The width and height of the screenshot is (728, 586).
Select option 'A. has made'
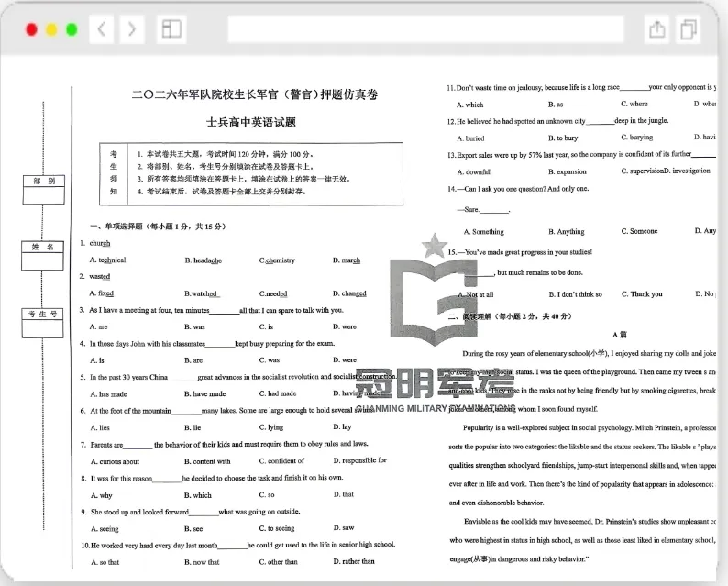108,394
